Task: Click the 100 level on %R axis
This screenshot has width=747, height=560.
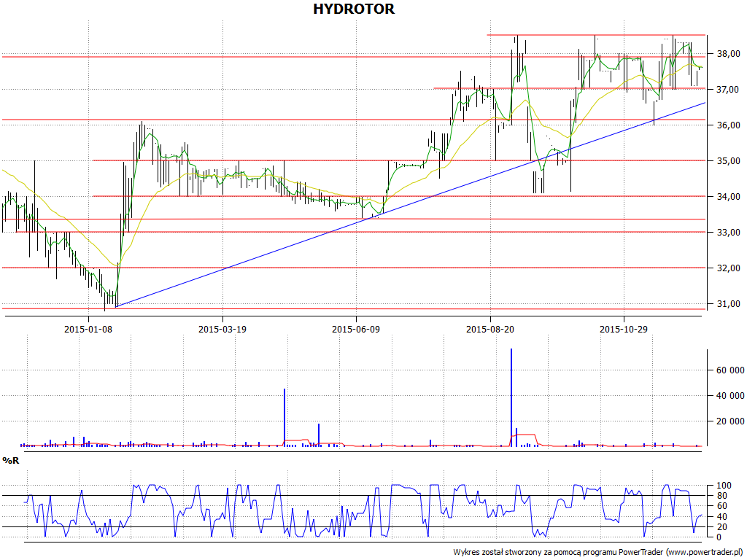Action: tap(724, 486)
